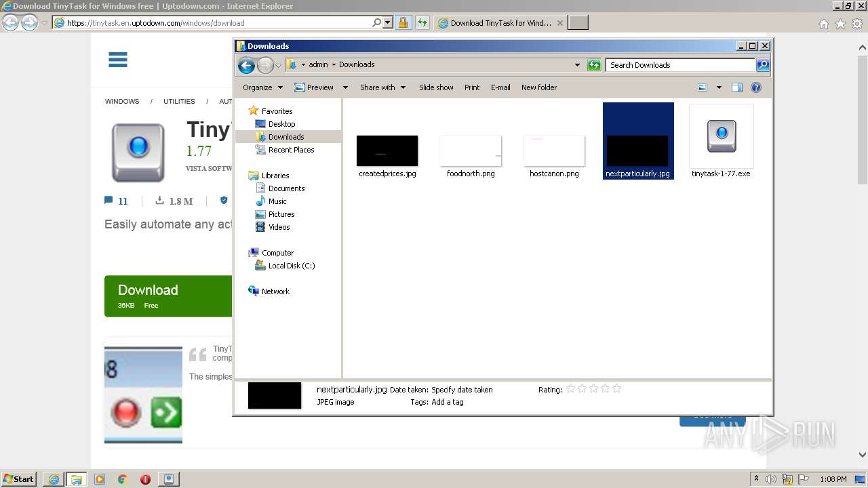Go back in the Downloads explorer window

[x=246, y=65]
